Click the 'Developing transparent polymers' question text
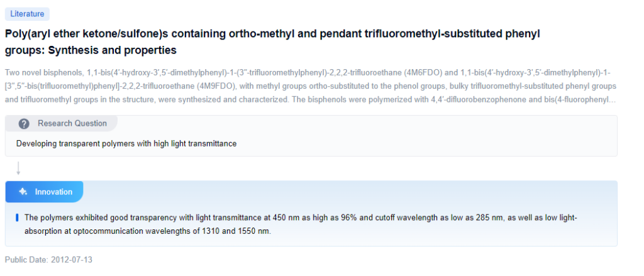The image size is (644, 276). [x=126, y=143]
